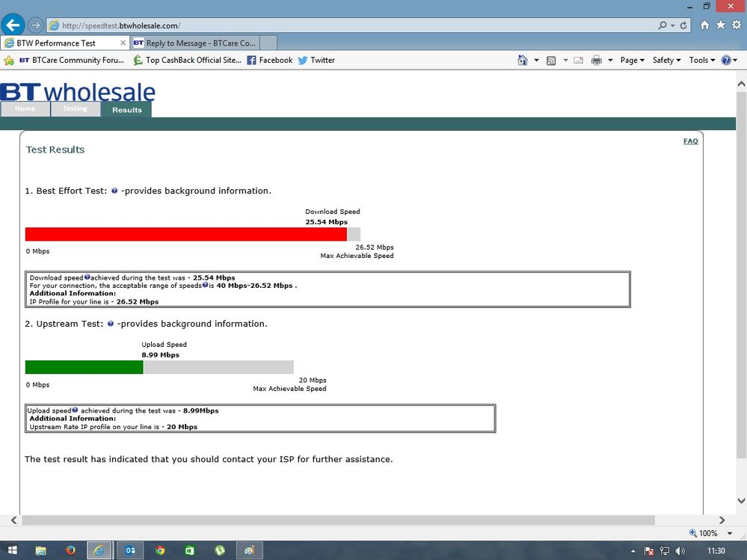
Task: Open the Facebook favorite link
Action: coord(270,61)
